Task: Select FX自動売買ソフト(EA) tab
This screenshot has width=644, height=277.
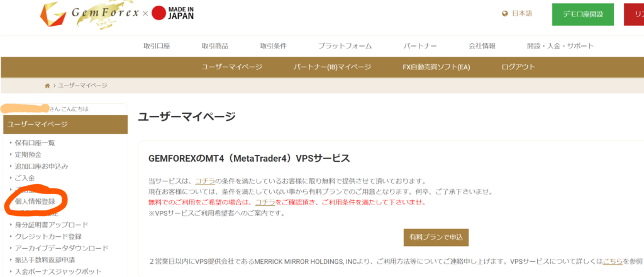Action: (x=436, y=67)
